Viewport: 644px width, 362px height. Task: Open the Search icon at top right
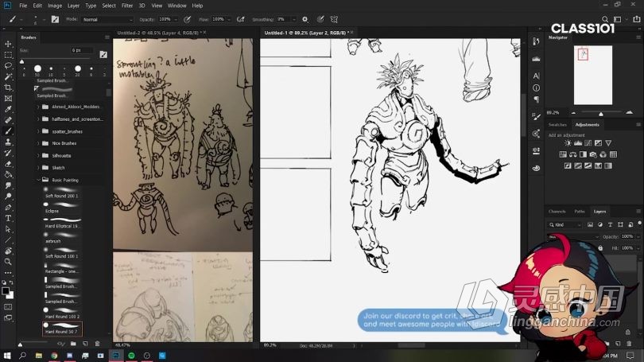pyautogui.click(x=604, y=19)
